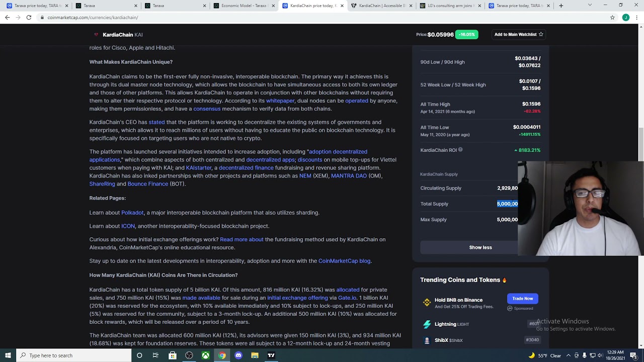Close the active KardiaChain price tab

click(342, 6)
